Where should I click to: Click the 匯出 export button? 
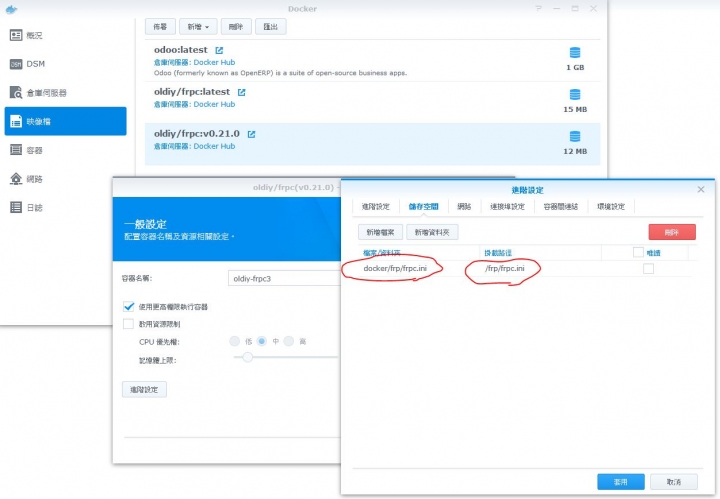270,27
